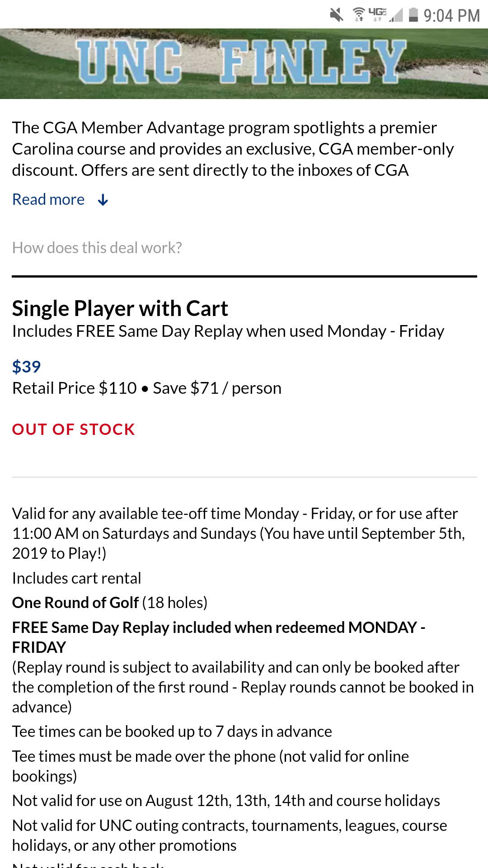Tap Tee times booked 7 days advance line
The height and width of the screenshot is (868, 488).
172,731
